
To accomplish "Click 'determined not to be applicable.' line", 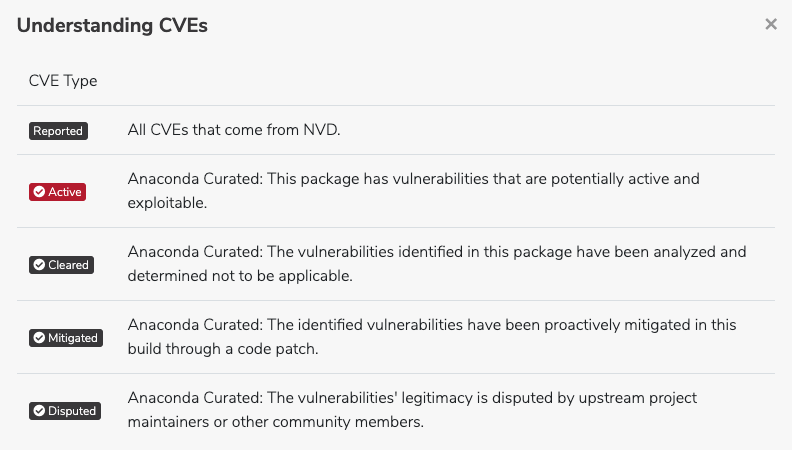I will click(x=240, y=276).
